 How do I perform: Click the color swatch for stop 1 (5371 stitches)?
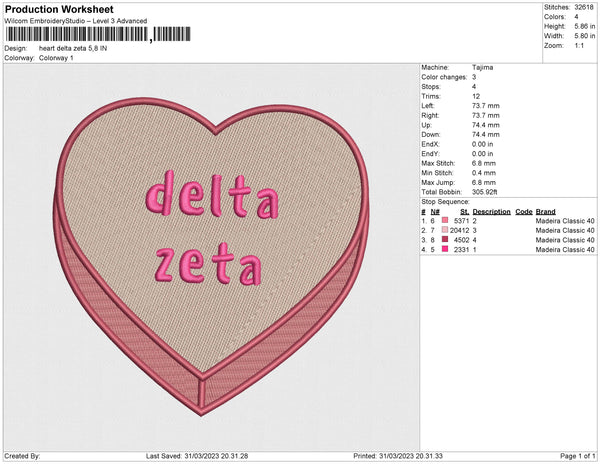445,220
